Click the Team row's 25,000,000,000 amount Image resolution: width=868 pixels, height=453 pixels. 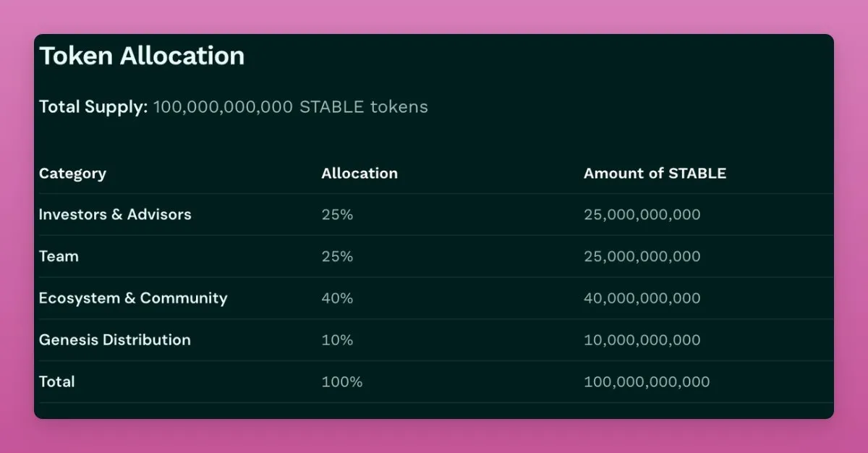(642, 256)
